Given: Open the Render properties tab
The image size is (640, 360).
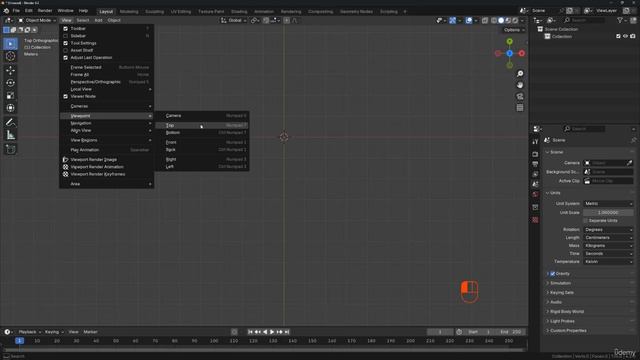Looking at the screenshot, I should [x=535, y=154].
